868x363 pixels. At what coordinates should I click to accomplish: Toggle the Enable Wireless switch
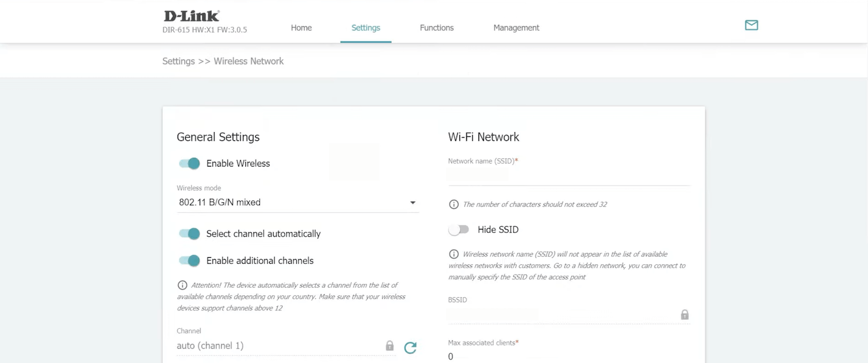[189, 164]
